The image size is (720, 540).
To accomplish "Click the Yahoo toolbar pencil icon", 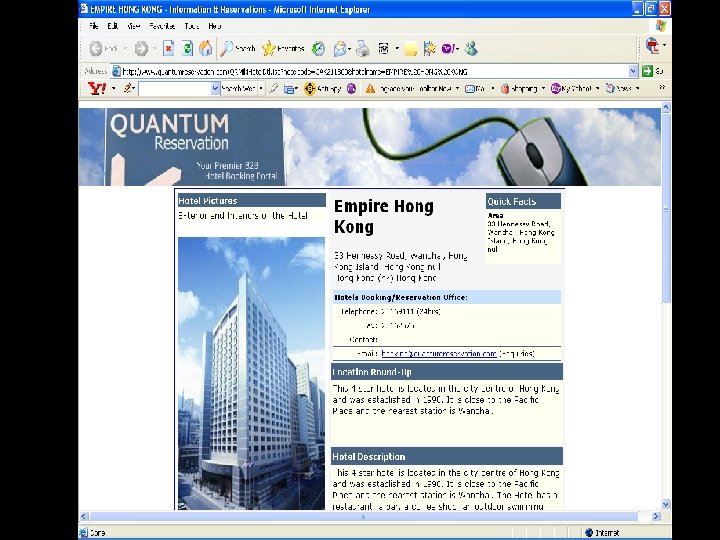I will click(128, 88).
